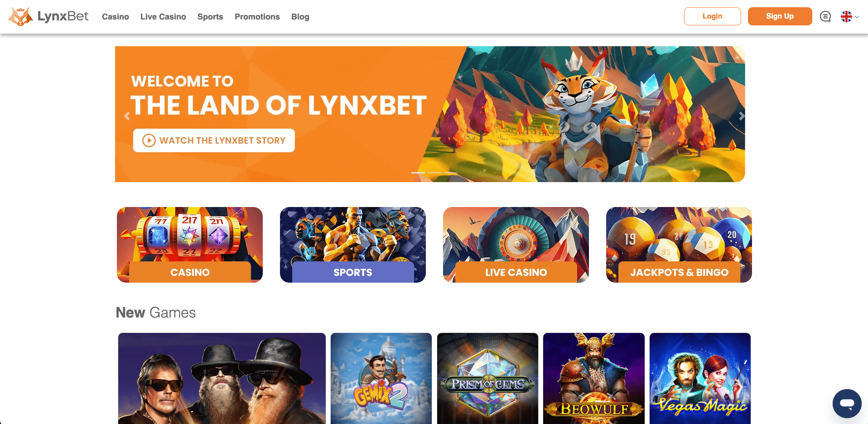Viewport: 868px width, 424px height.
Task: Click the LynxBet logo
Action: coord(48,17)
